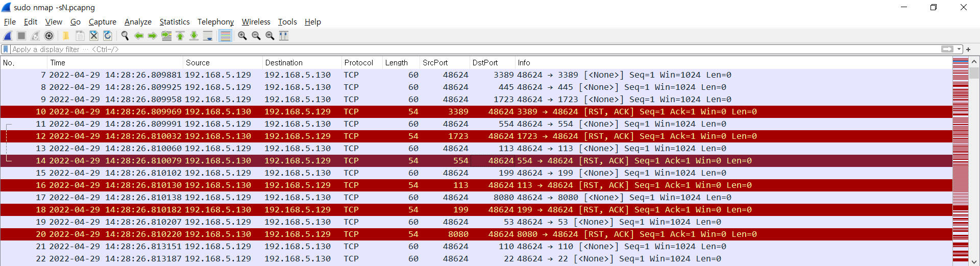Select packet 10 RST, ACK from 3389

pos(476,112)
